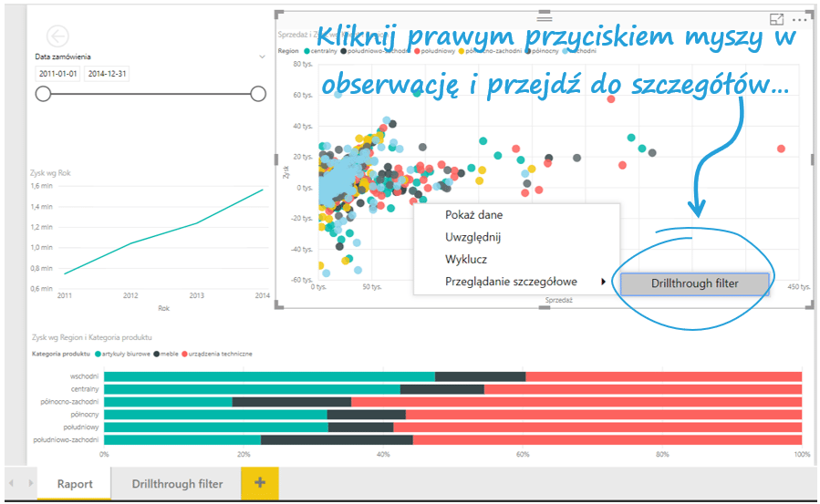Click the top-left resize handle of scatter visual

278,14
